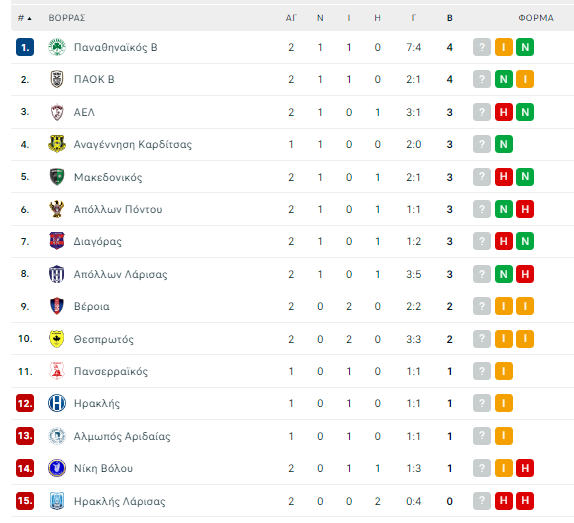Open the Θεσπρωτός team page

point(104,339)
